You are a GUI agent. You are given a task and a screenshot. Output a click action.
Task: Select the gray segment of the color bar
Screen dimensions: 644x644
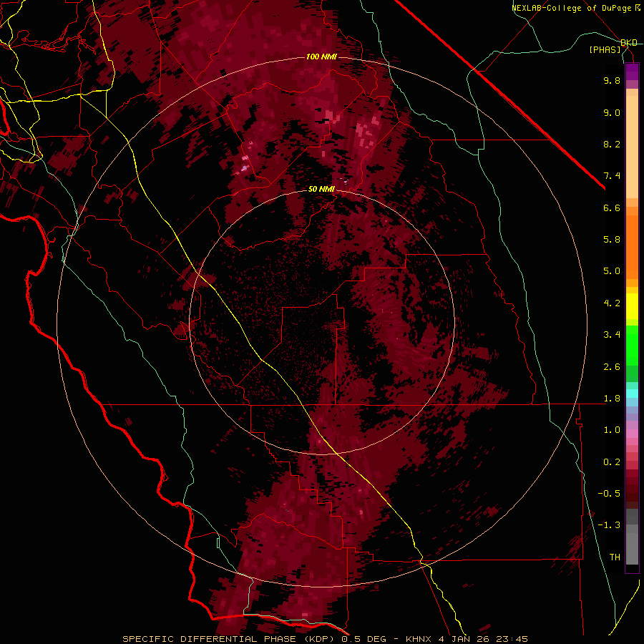632,538
